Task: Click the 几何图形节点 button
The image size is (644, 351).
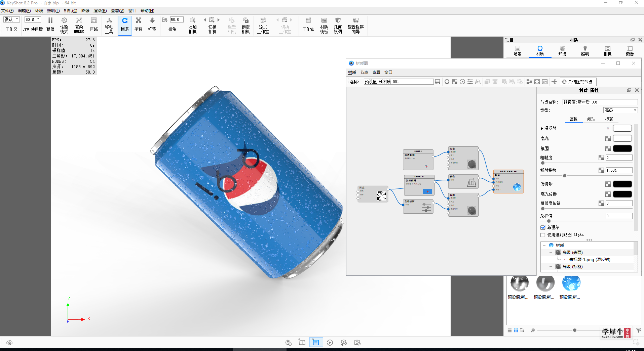Action: (578, 82)
